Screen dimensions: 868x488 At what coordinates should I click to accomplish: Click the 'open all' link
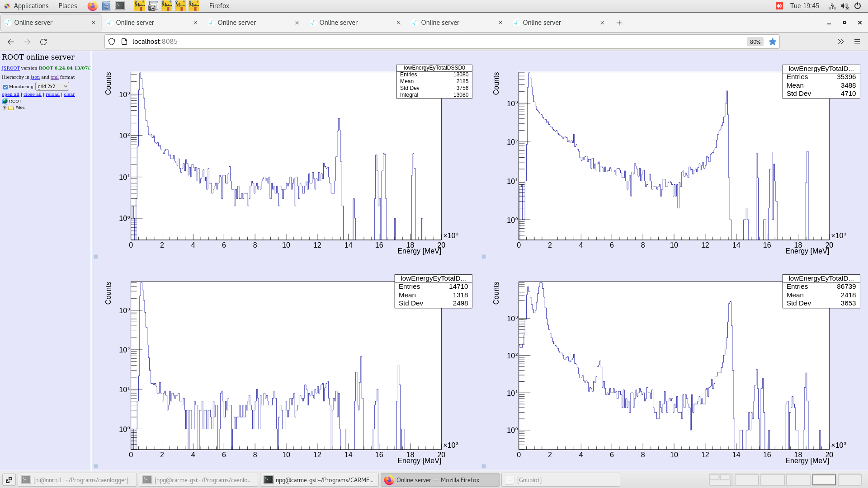(x=10, y=94)
